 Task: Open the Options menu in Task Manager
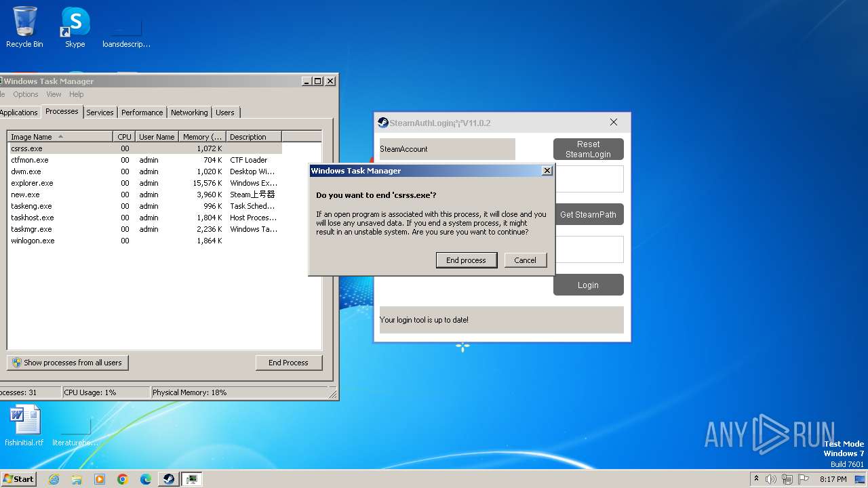26,94
